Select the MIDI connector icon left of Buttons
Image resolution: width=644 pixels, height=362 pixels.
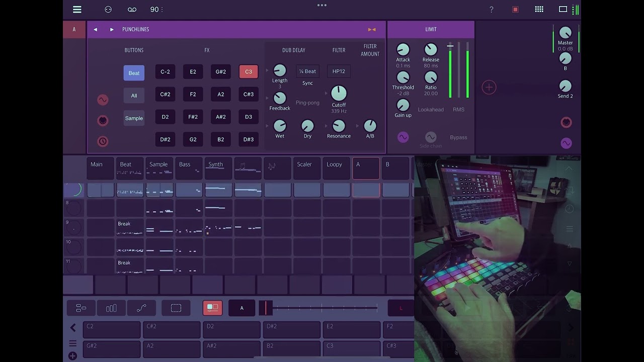(x=103, y=121)
